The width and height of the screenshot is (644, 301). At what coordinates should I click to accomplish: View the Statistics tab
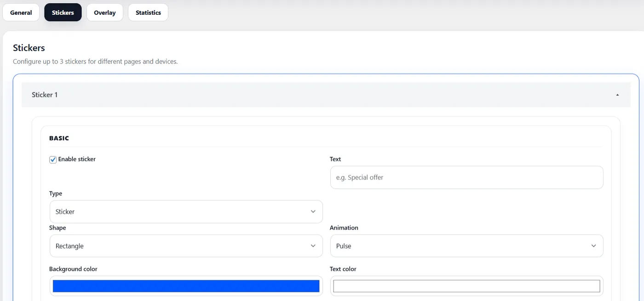coord(148,12)
